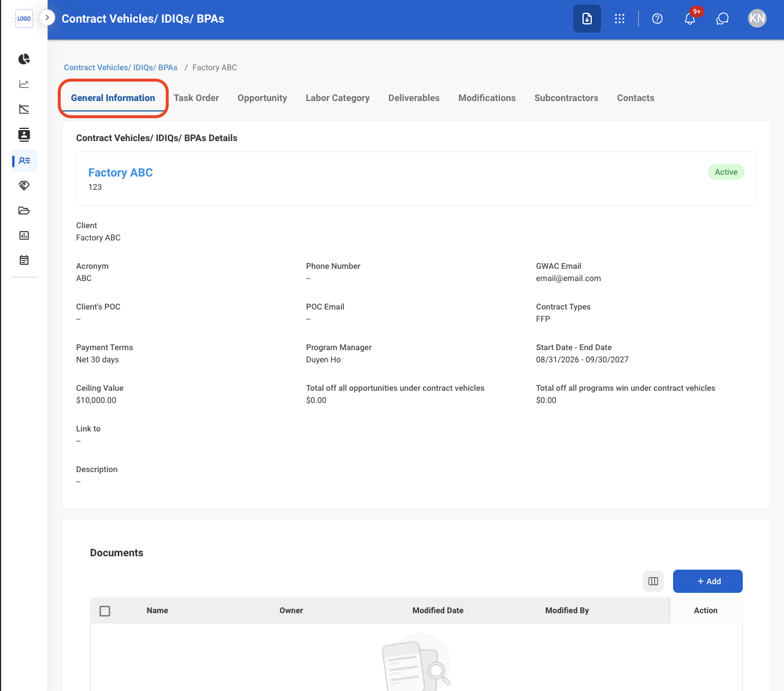Open the calendar sidebar icon
This screenshot has height=691, width=784.
(24, 260)
